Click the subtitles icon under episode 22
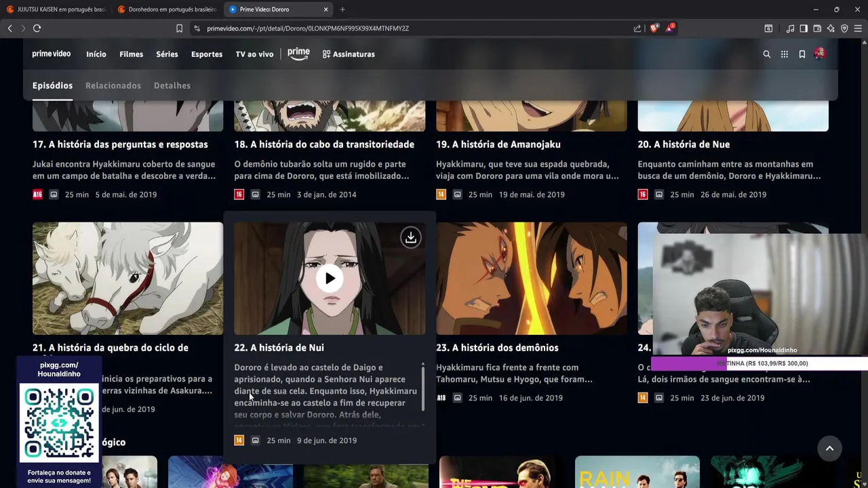This screenshot has width=868, height=488. (x=255, y=441)
